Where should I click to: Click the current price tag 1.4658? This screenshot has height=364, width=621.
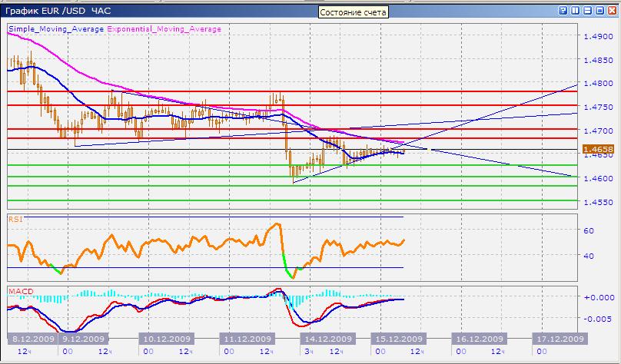pyautogui.click(x=597, y=149)
